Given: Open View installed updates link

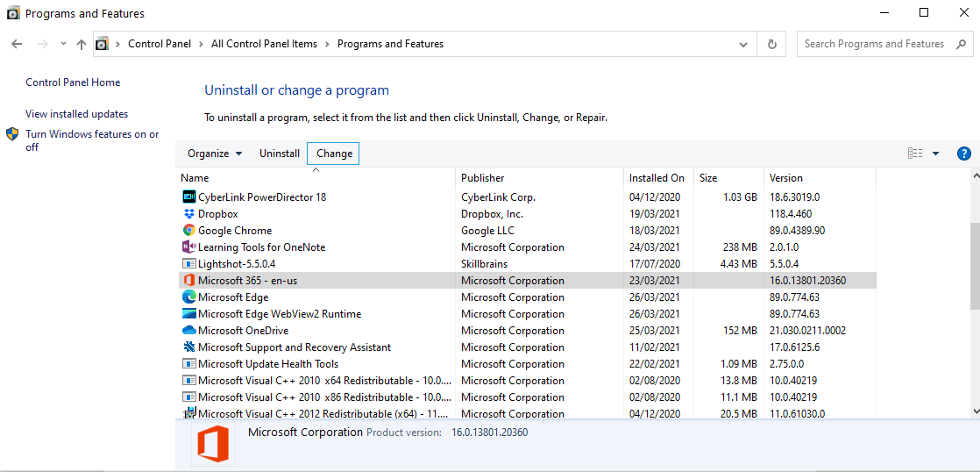Looking at the screenshot, I should pos(77,114).
